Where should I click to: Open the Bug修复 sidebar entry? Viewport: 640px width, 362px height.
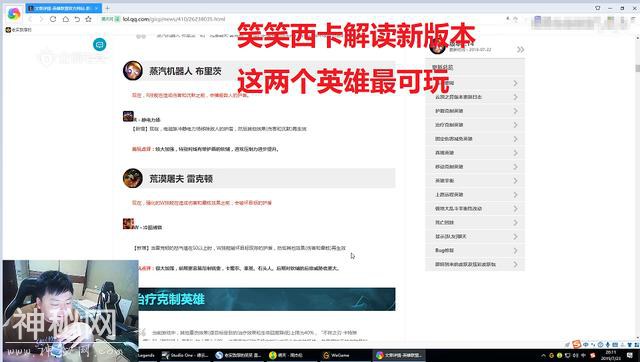pyautogui.click(x=475, y=250)
